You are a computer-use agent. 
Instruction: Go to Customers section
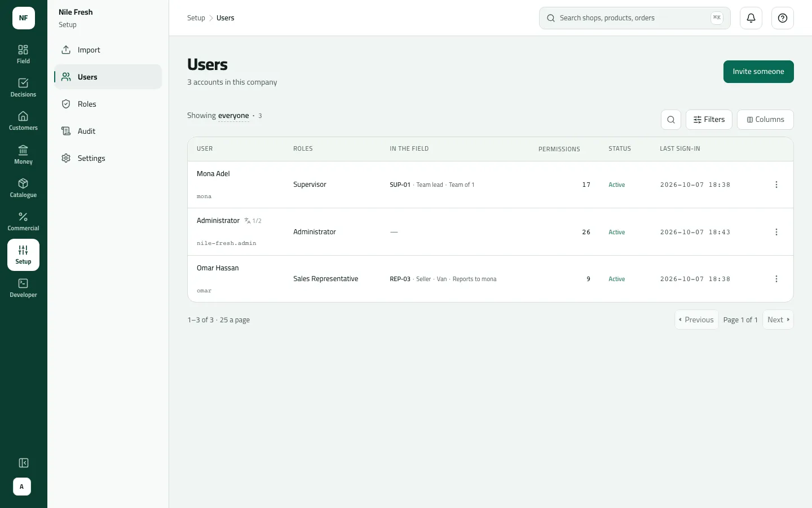[23, 121]
